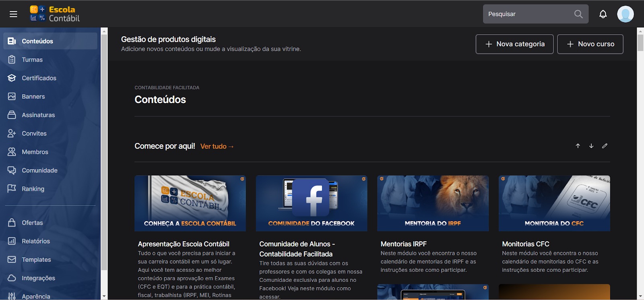
Task: Go to Relatórios section
Action: 50,241
